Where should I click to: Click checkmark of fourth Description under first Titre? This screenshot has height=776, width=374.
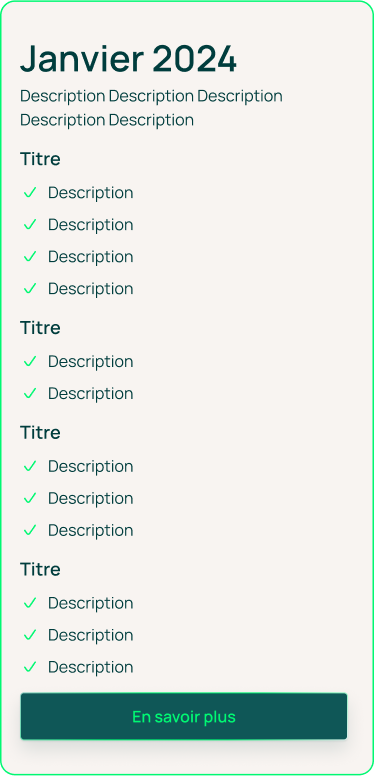coord(30,288)
